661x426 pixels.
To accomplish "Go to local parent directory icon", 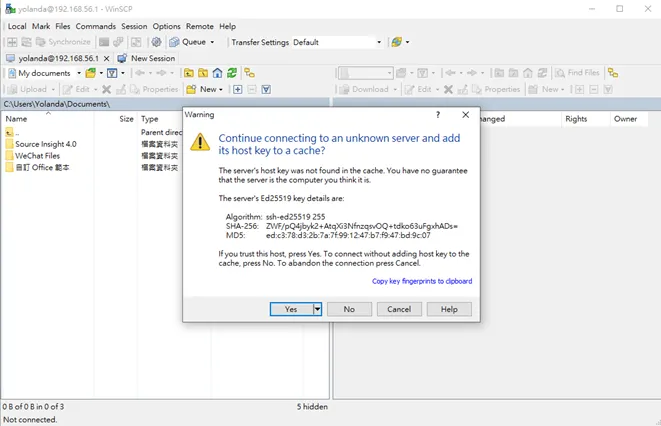I will click(x=189, y=73).
